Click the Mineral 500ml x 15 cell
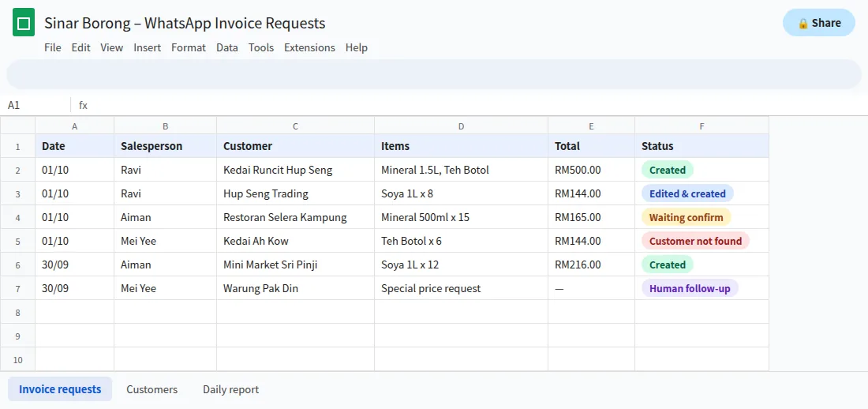The width and height of the screenshot is (868, 409). pyautogui.click(x=461, y=217)
